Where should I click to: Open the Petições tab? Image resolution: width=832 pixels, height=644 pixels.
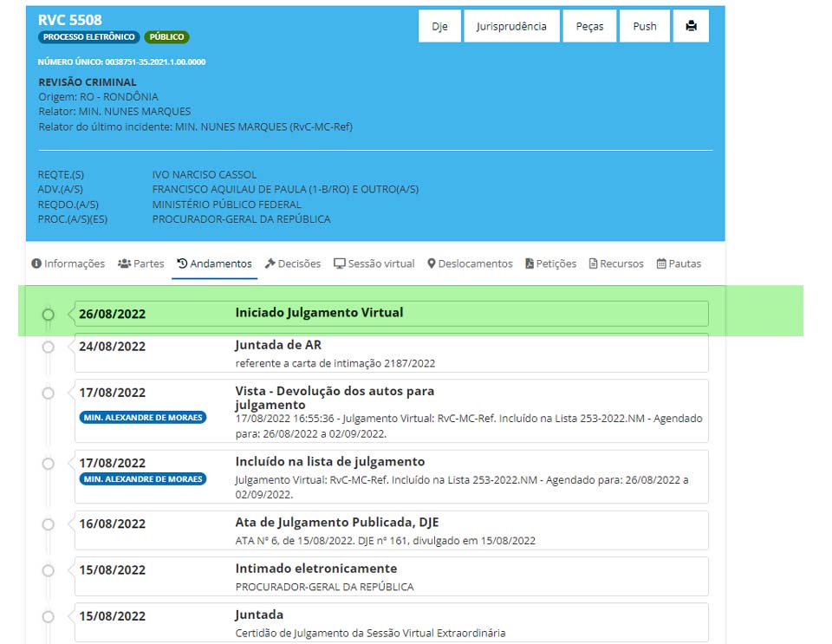point(550,263)
